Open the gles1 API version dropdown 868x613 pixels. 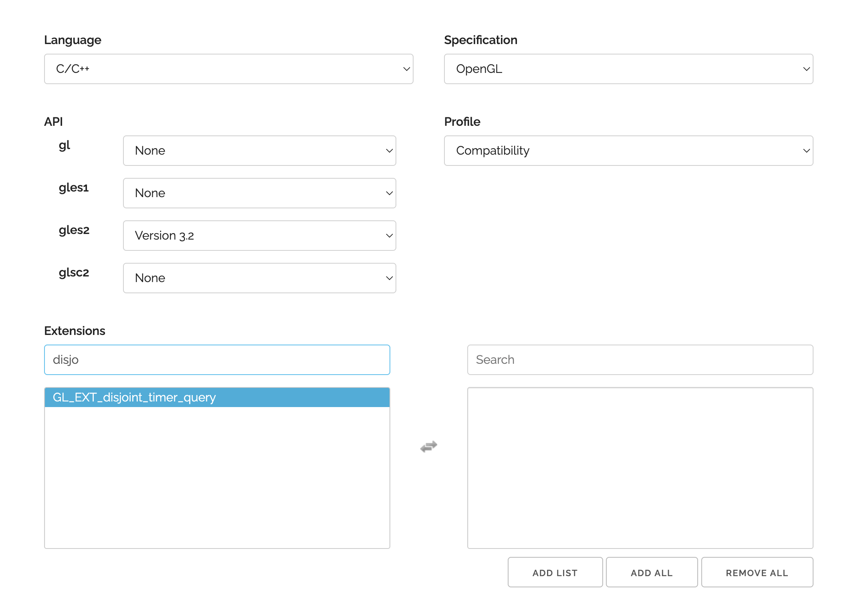(x=259, y=193)
